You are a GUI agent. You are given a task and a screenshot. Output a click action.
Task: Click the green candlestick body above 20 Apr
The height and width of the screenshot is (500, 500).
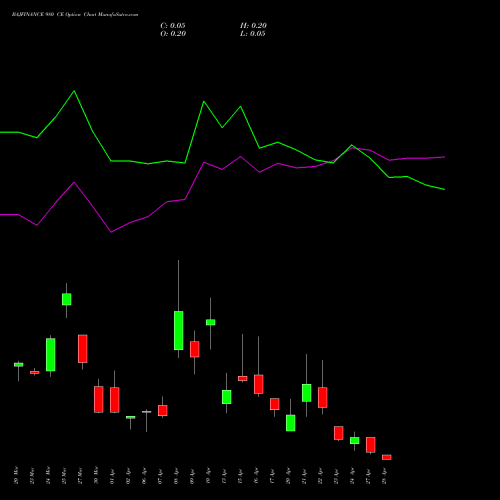pyautogui.click(x=291, y=423)
